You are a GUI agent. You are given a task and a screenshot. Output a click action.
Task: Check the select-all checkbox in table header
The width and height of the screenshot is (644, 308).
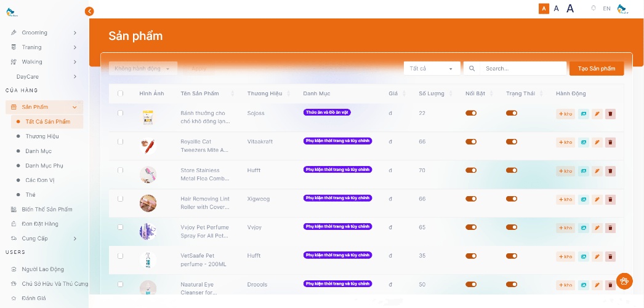[x=120, y=93]
